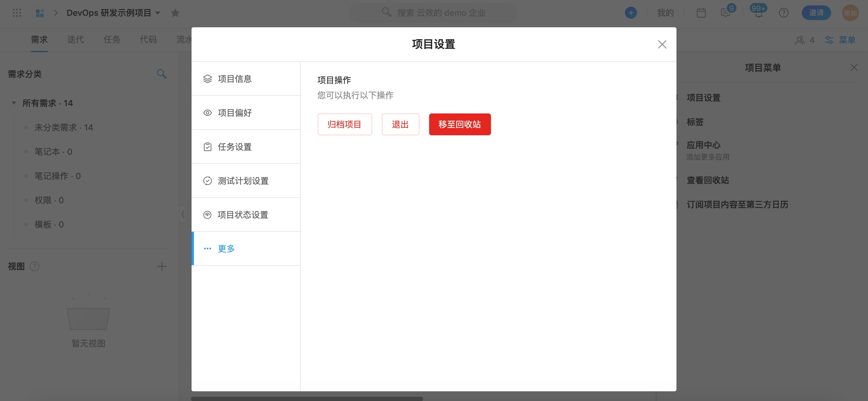Add a new view with plus icon
The image size is (868, 401).
pos(162,266)
